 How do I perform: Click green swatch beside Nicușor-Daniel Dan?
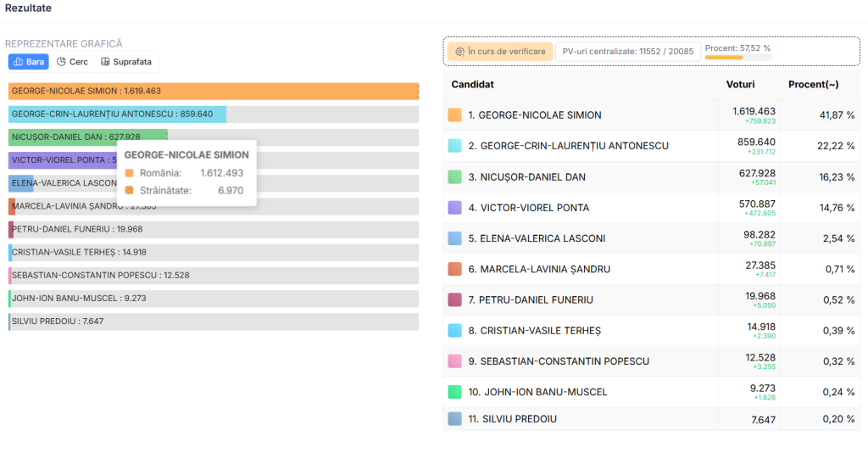coord(454,176)
